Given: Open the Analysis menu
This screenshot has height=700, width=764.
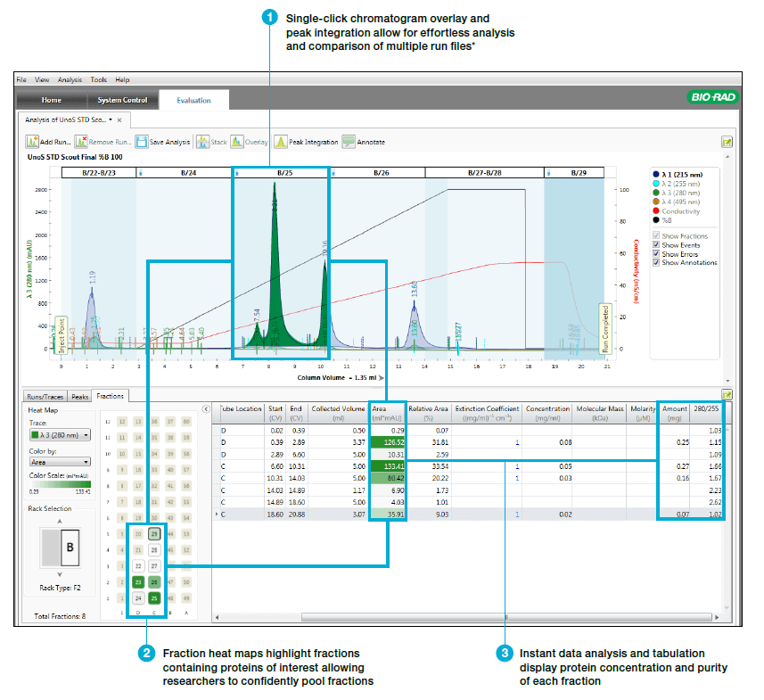Looking at the screenshot, I should tap(70, 79).
